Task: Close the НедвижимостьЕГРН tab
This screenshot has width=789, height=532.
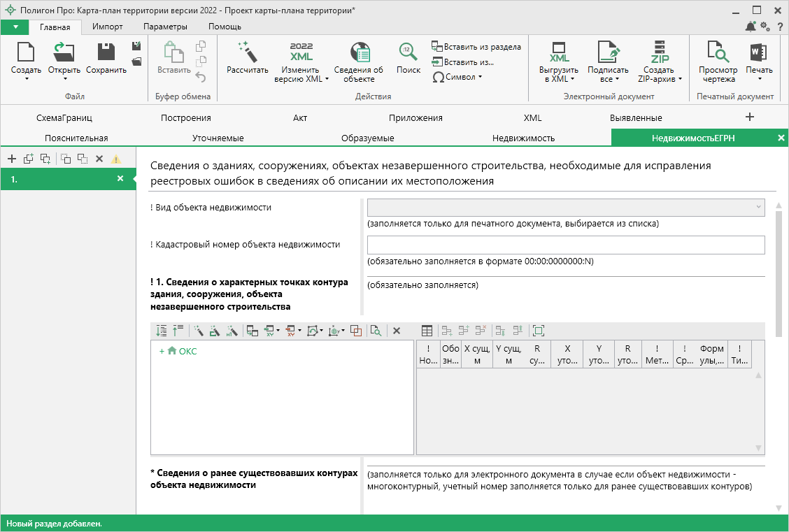Action: [x=781, y=138]
